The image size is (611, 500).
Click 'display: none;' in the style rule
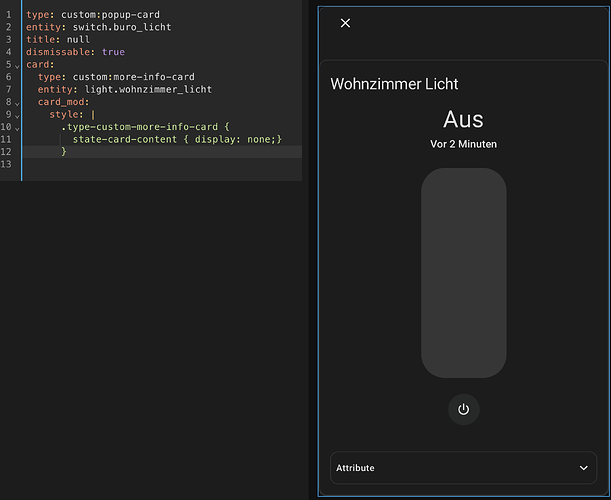[236, 139]
